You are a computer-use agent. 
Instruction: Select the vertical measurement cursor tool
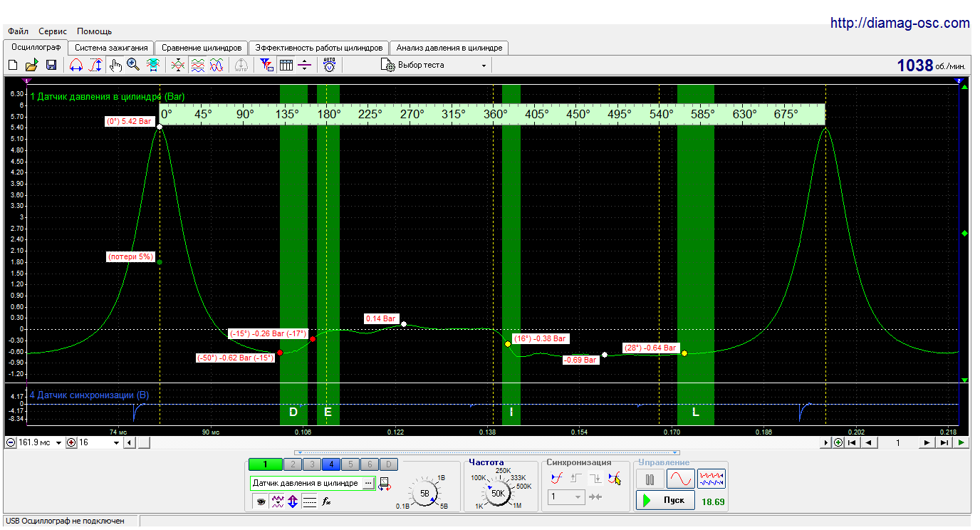(95, 65)
